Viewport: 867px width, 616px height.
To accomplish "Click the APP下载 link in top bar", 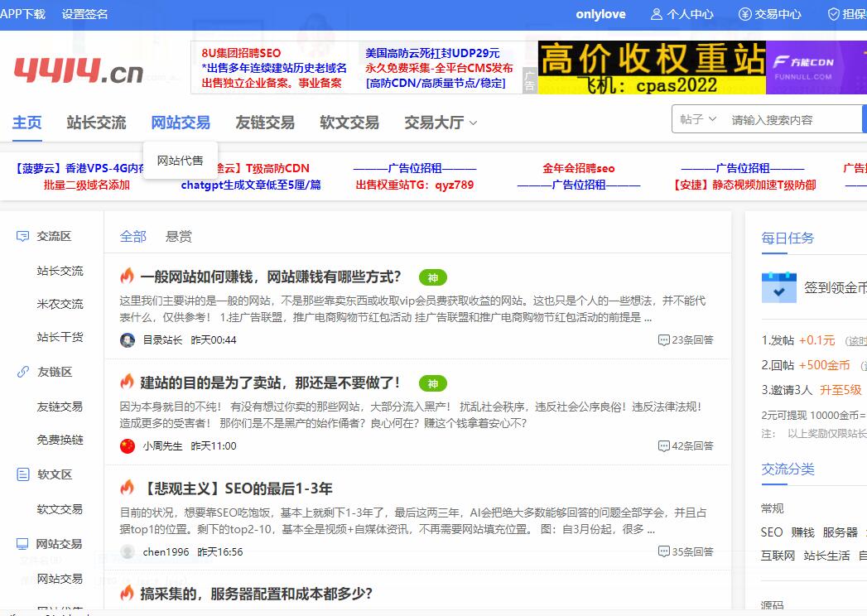I will [x=23, y=14].
